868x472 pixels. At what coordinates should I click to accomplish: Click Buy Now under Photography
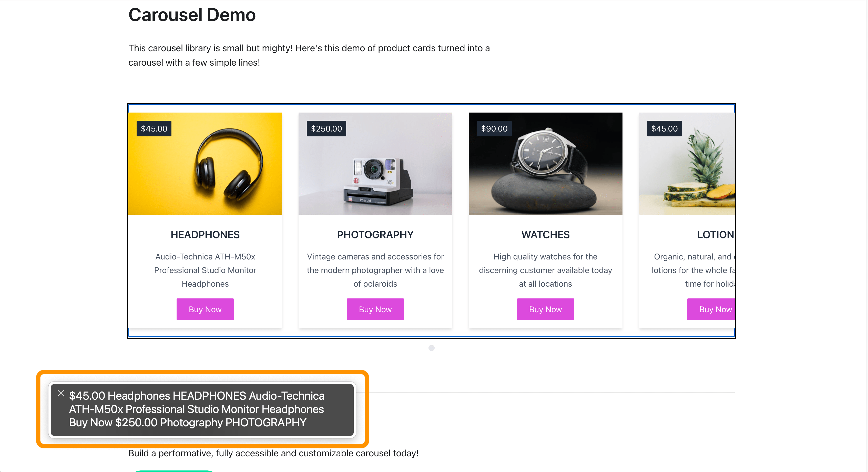(375, 309)
